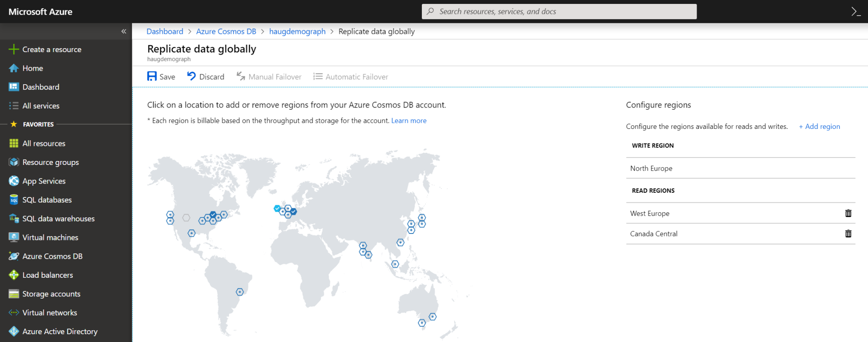Click the Save disk icon
The image size is (868, 342).
tap(152, 76)
